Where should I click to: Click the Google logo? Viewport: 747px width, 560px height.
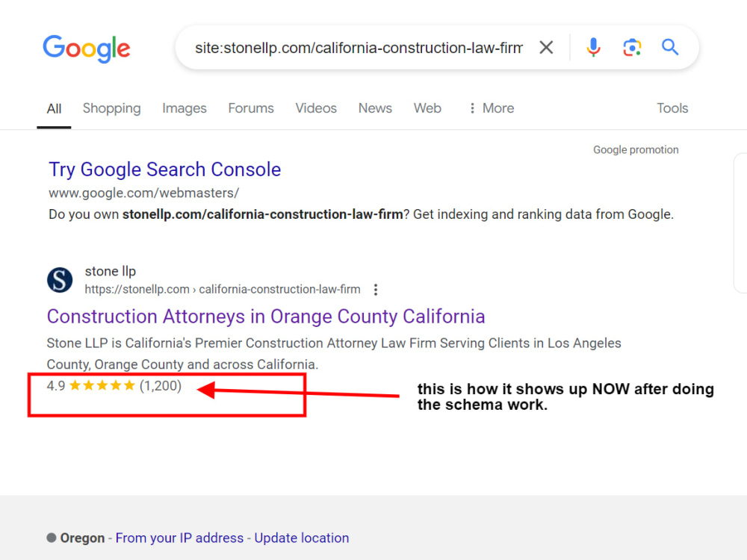(x=86, y=48)
